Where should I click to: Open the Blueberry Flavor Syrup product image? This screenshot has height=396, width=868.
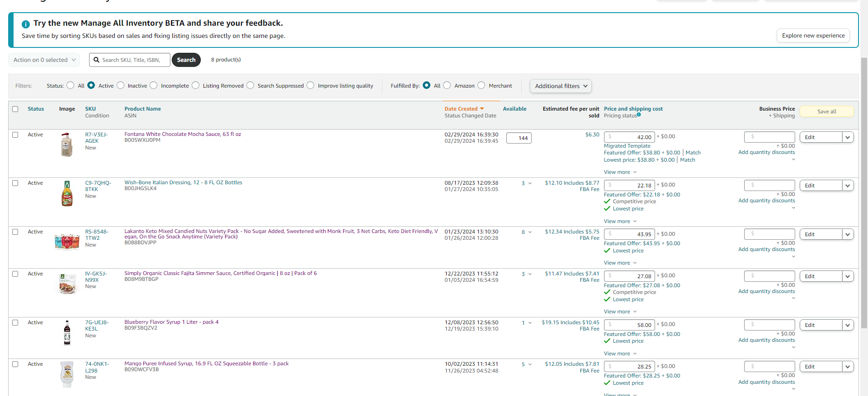click(x=67, y=333)
